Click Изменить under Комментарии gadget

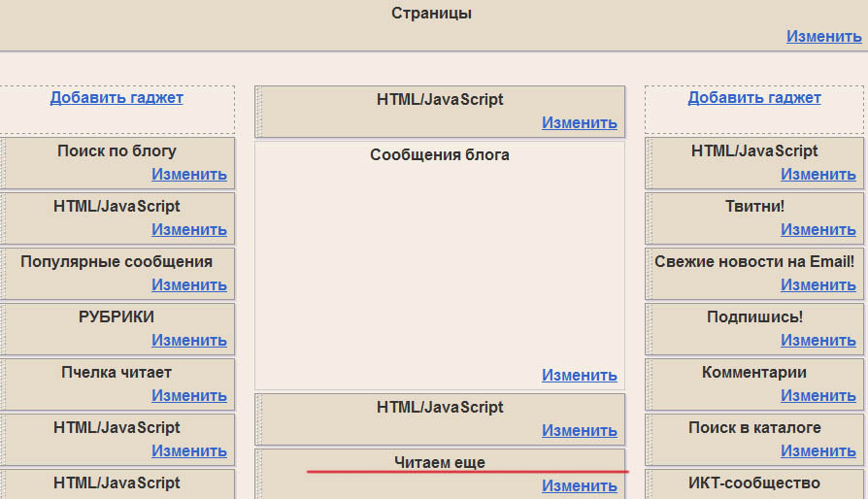click(x=818, y=396)
